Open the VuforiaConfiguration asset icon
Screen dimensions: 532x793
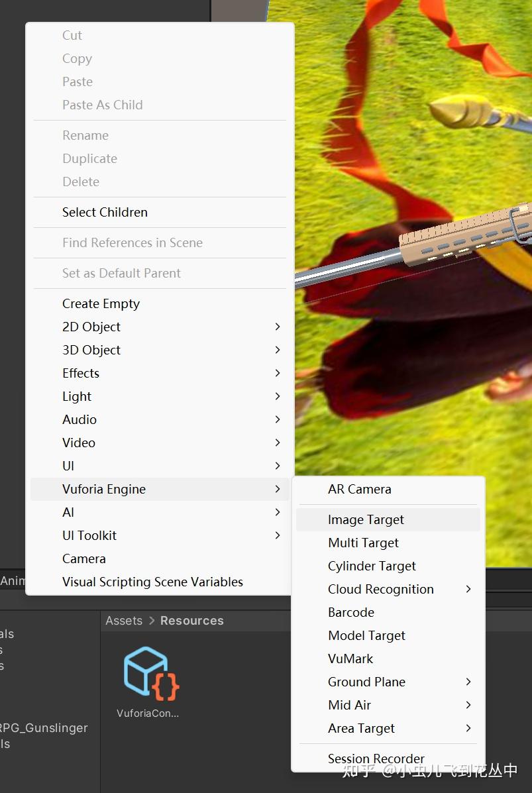pos(151,673)
